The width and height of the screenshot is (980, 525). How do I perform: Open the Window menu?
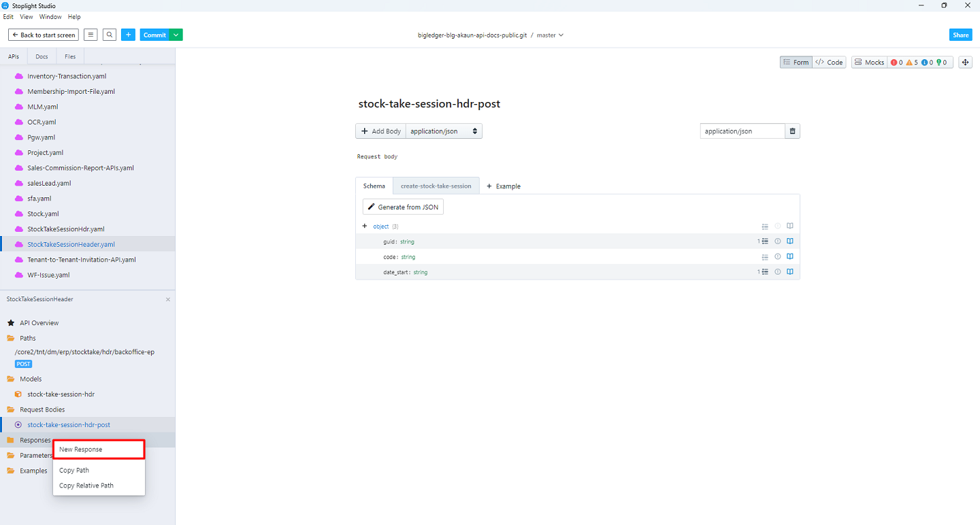click(x=50, y=17)
